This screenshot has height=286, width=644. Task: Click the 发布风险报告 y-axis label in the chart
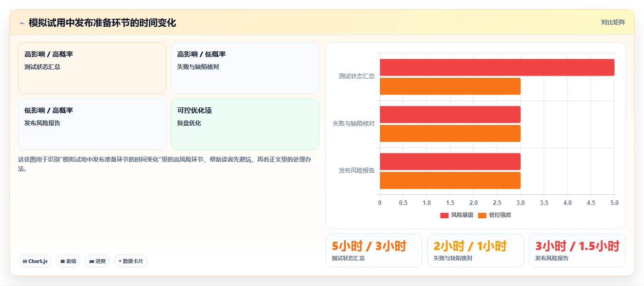pos(357,170)
